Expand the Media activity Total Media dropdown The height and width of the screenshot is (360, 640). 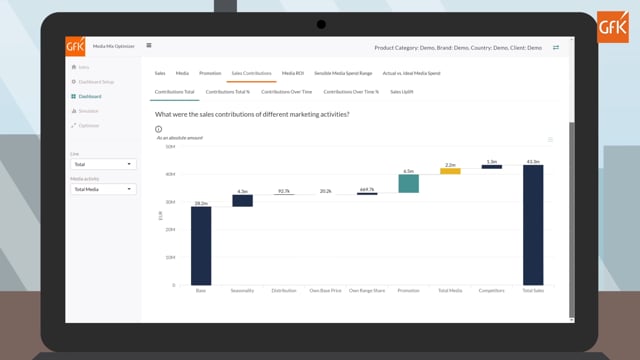coord(103,189)
